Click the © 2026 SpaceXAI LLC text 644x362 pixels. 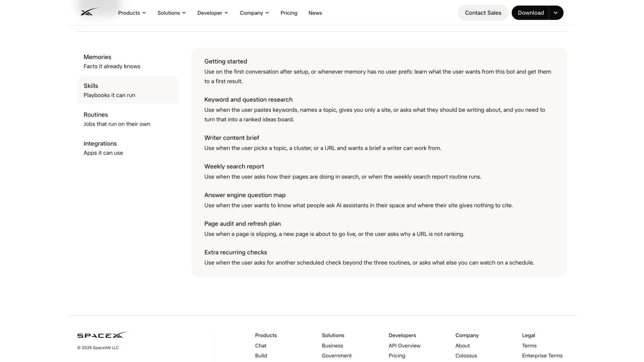pyautogui.click(x=98, y=348)
